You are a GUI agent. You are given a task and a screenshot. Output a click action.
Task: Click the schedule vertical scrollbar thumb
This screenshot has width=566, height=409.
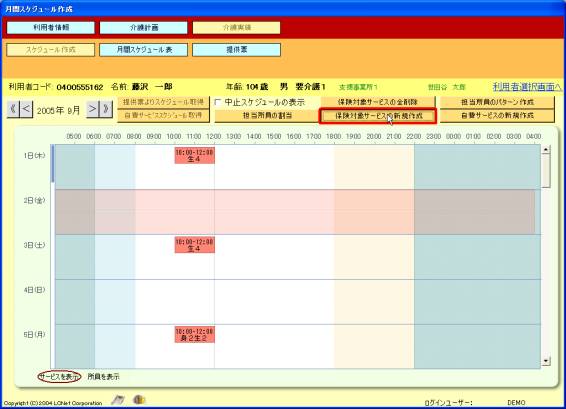click(546, 170)
